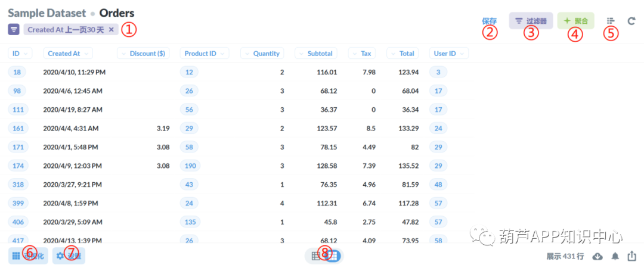
Task: Click the purple filter icon beside the filter chip
Action: point(14,30)
